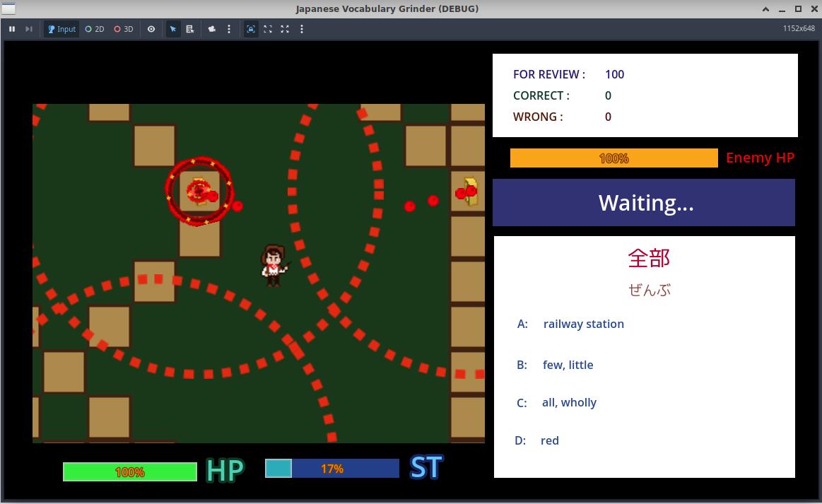
Task: Click the FOR REVIEW value 100
Action: click(x=614, y=74)
